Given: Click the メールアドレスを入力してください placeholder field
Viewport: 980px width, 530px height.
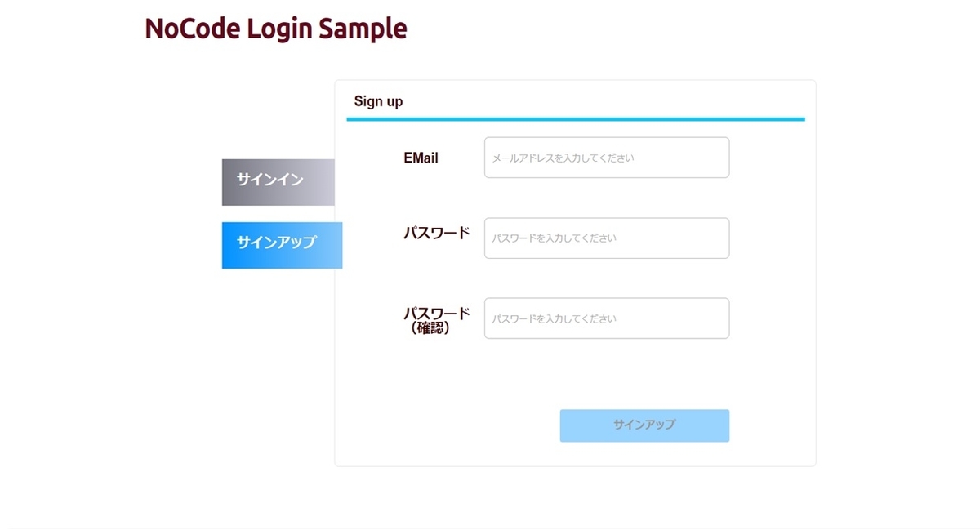Looking at the screenshot, I should pyautogui.click(x=606, y=157).
